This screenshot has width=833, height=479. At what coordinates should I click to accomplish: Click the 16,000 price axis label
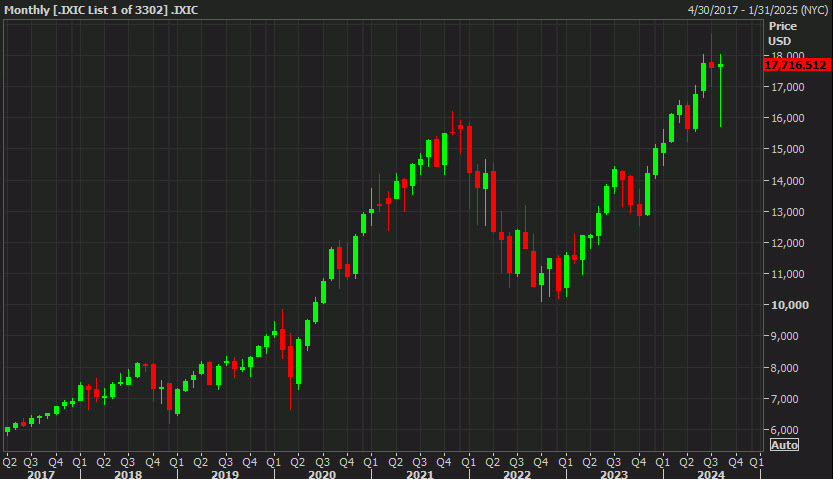[x=787, y=118]
